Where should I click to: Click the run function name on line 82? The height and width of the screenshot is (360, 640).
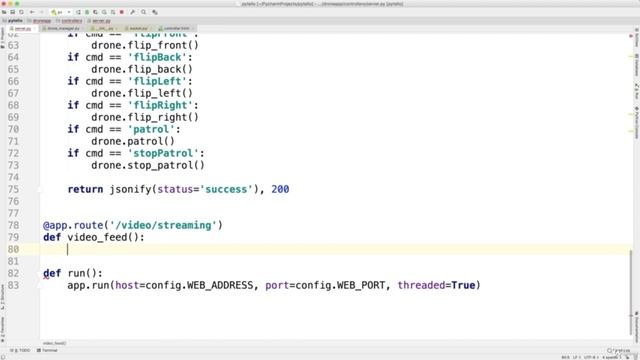tap(76, 273)
